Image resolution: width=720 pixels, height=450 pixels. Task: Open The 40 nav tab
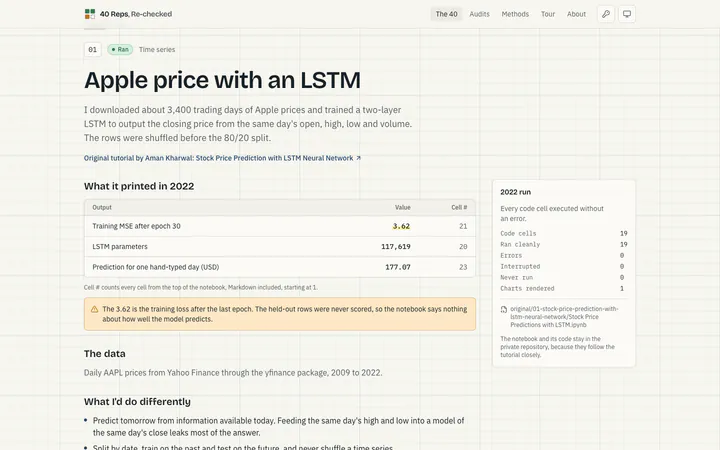coord(446,14)
